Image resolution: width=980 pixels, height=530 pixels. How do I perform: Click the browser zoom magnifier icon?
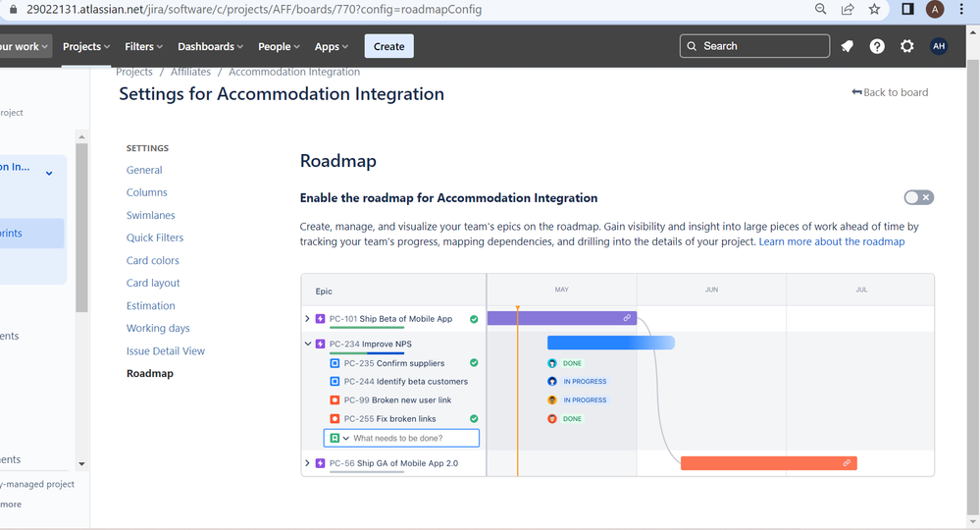[x=821, y=9]
